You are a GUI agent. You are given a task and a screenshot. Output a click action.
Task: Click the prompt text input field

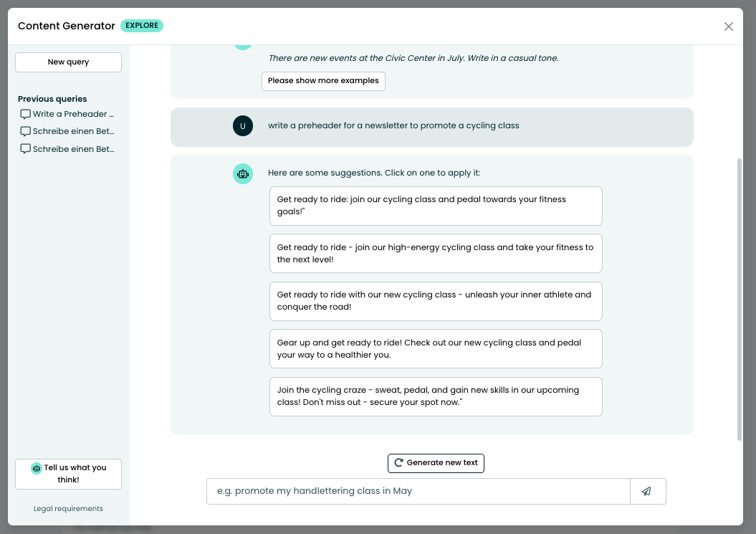(418, 491)
